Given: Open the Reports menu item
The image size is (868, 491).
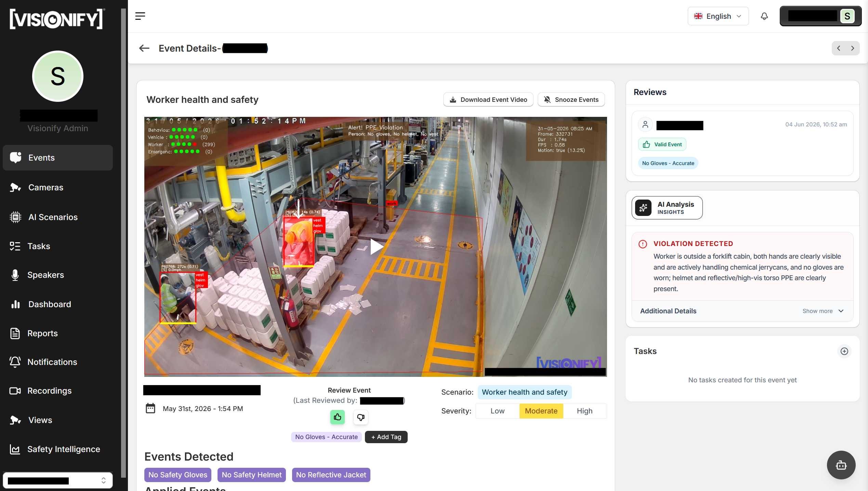Looking at the screenshot, I should 57,333.
